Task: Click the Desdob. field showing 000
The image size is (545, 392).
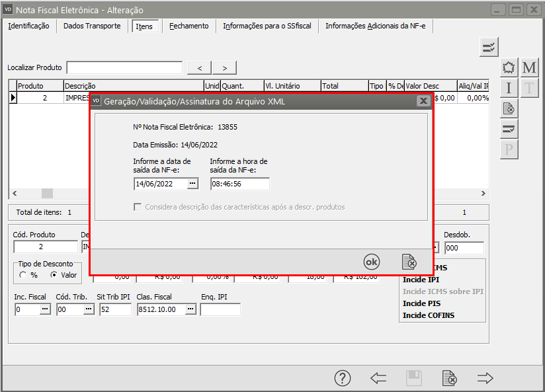Action: (x=464, y=248)
